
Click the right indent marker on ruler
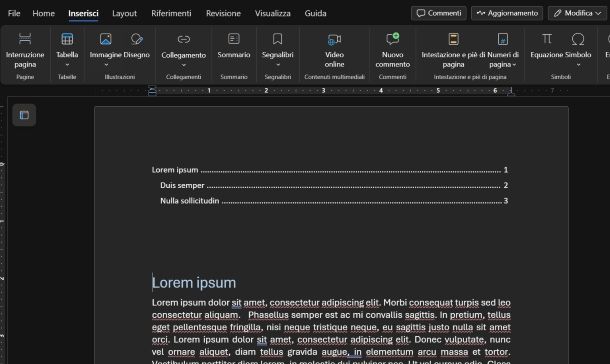click(511, 91)
